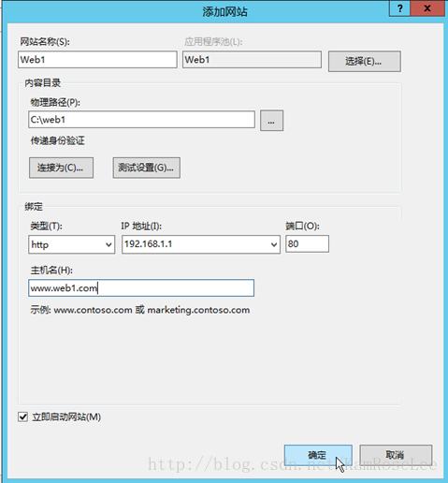
Task: Click the 主机名(H) label
Action: pyautogui.click(x=51, y=270)
